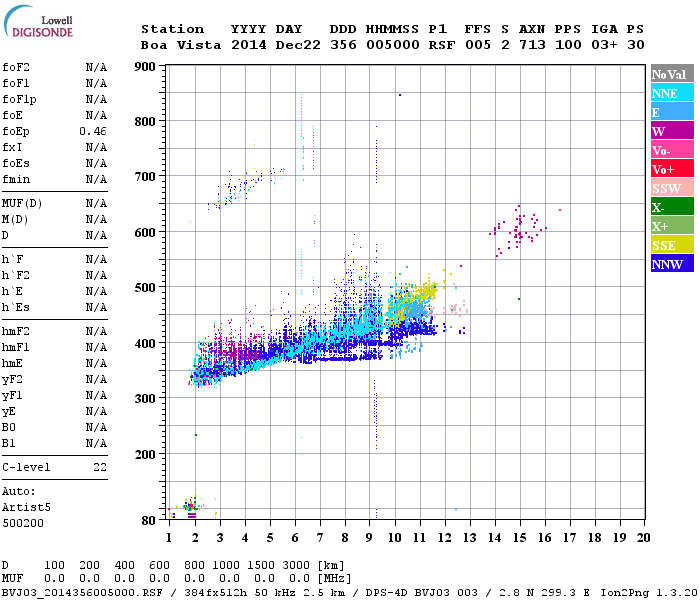Click the C-level value 22
Viewport: 700px width, 600px height.
click(x=100, y=467)
